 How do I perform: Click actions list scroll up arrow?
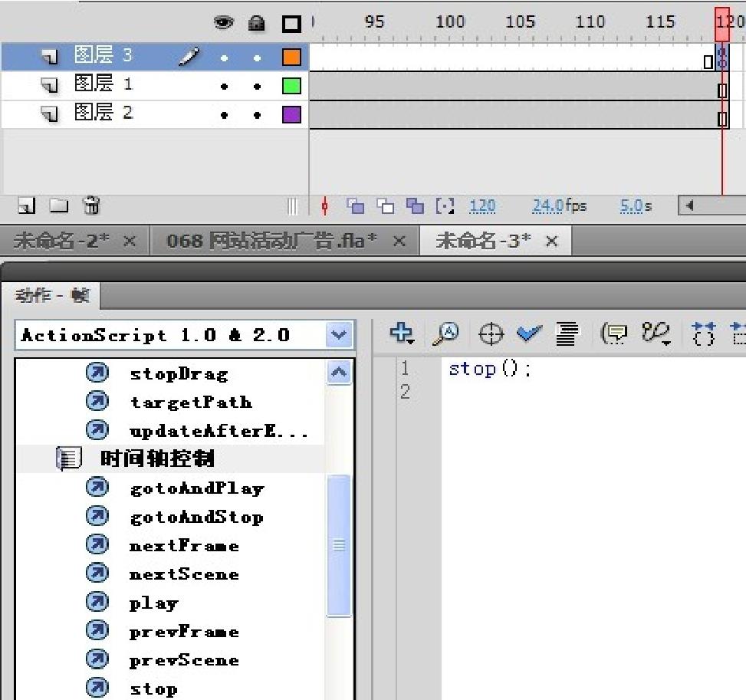click(x=339, y=372)
